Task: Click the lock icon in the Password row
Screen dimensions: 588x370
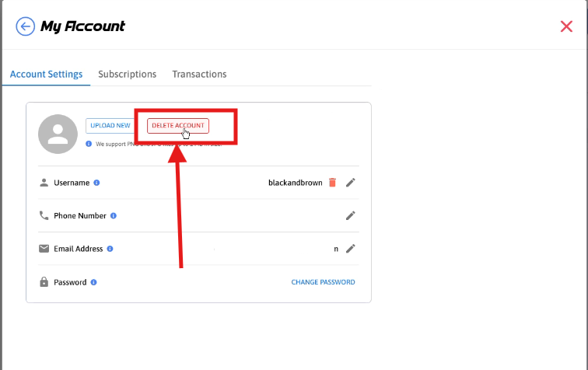Action: click(x=44, y=282)
